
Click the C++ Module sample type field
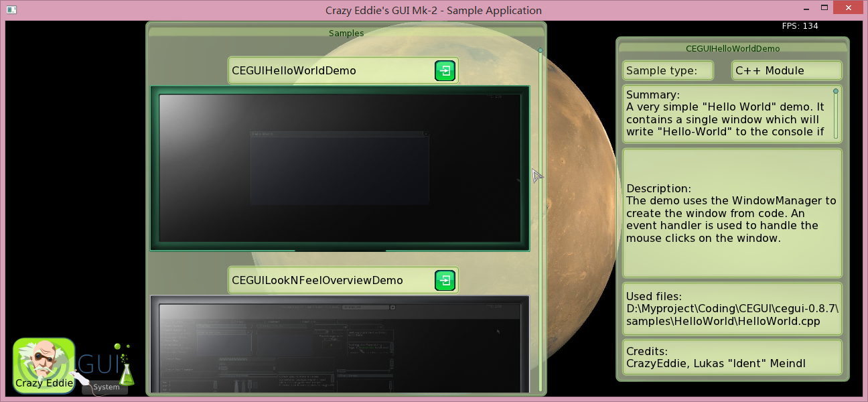point(786,70)
